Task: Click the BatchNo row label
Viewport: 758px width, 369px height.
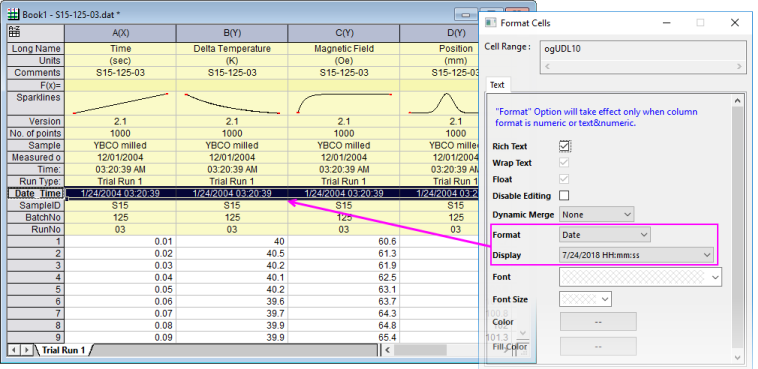Action: (x=36, y=218)
